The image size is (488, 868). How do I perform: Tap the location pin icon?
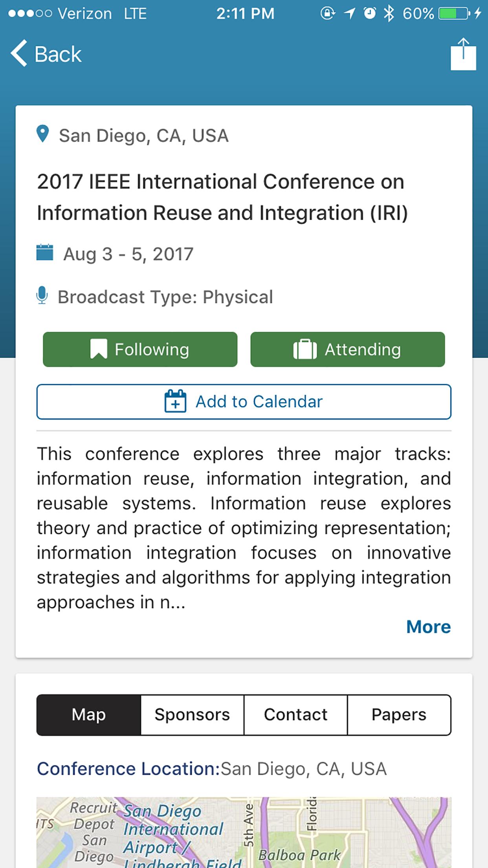(x=42, y=134)
